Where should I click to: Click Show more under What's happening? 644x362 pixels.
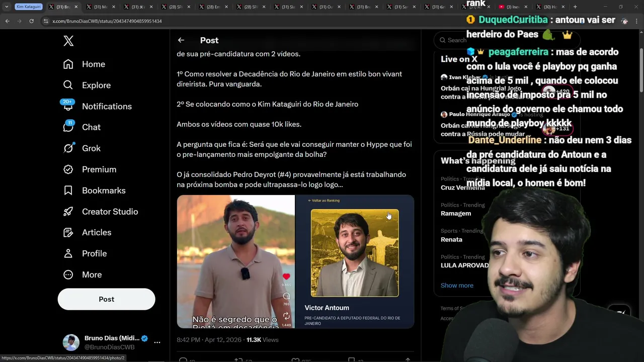[x=457, y=286]
